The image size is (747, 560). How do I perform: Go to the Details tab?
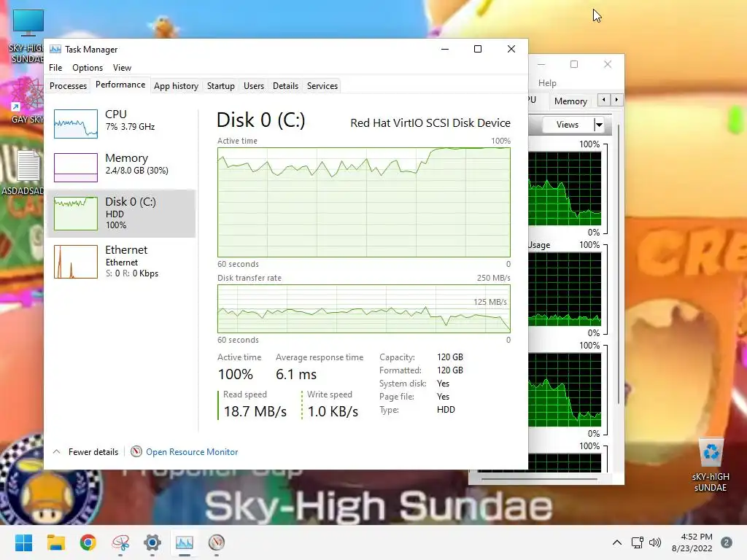click(285, 86)
